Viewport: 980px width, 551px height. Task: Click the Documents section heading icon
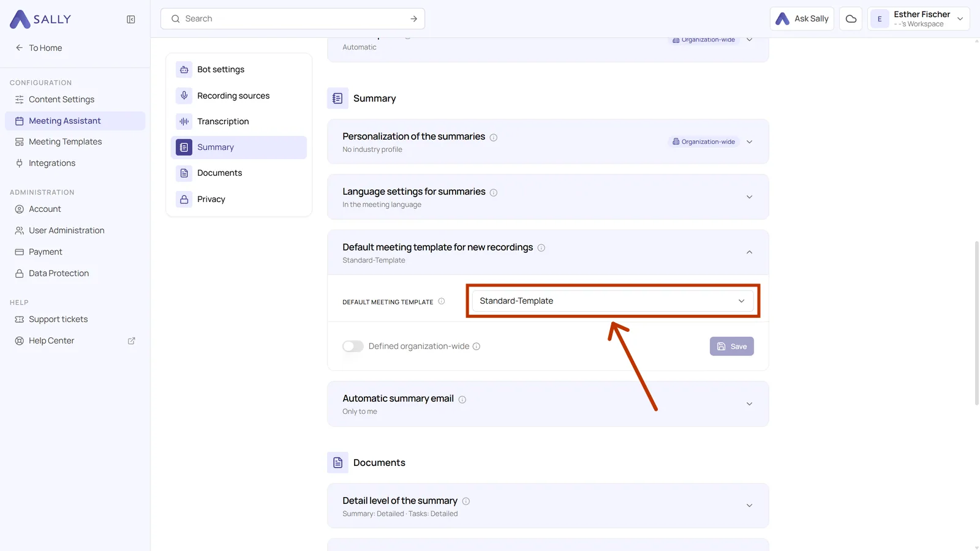[x=337, y=463]
